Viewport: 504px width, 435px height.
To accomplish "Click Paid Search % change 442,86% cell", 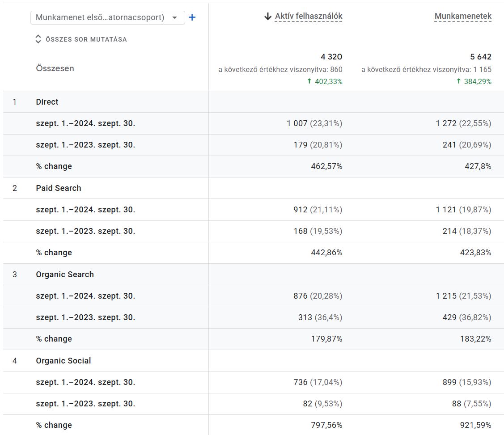I will [x=326, y=253].
